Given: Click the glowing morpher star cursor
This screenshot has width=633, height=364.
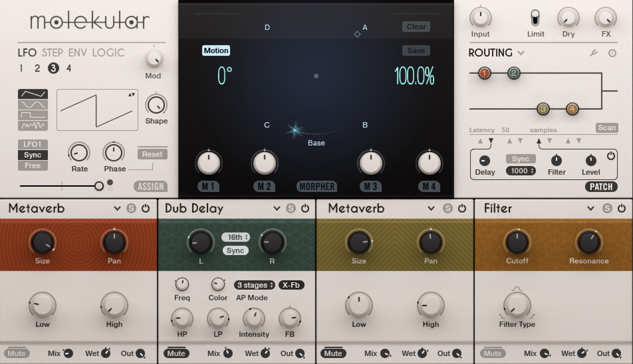Looking at the screenshot, I should point(295,131).
